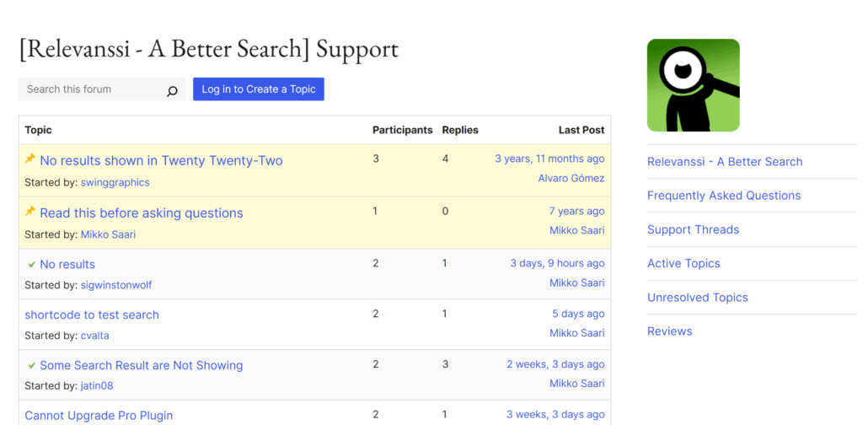Image resolution: width=868 pixels, height=425 pixels.
Task: Open Frequently Asked Questions sidebar link
Action: pos(724,196)
